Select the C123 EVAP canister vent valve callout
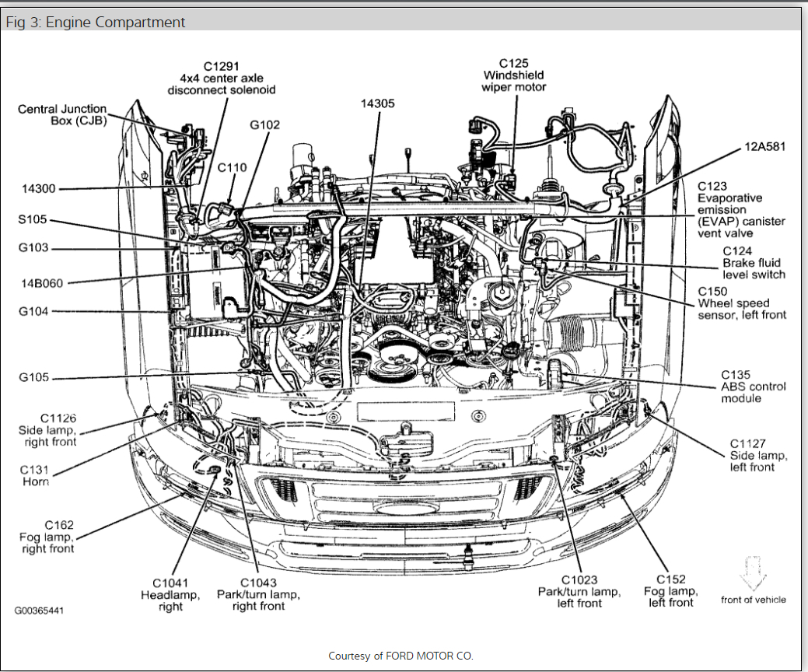This screenshot has height=672, width=808. pos(740,210)
